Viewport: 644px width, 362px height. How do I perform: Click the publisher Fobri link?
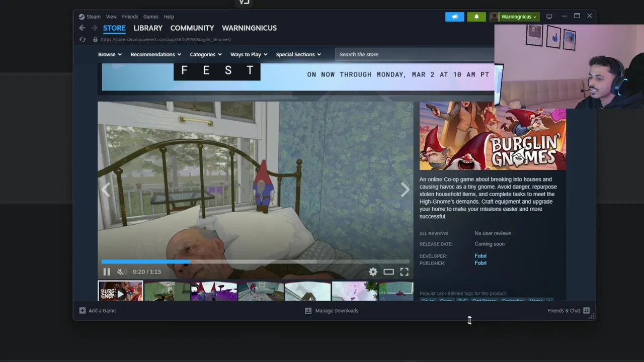[x=480, y=263]
